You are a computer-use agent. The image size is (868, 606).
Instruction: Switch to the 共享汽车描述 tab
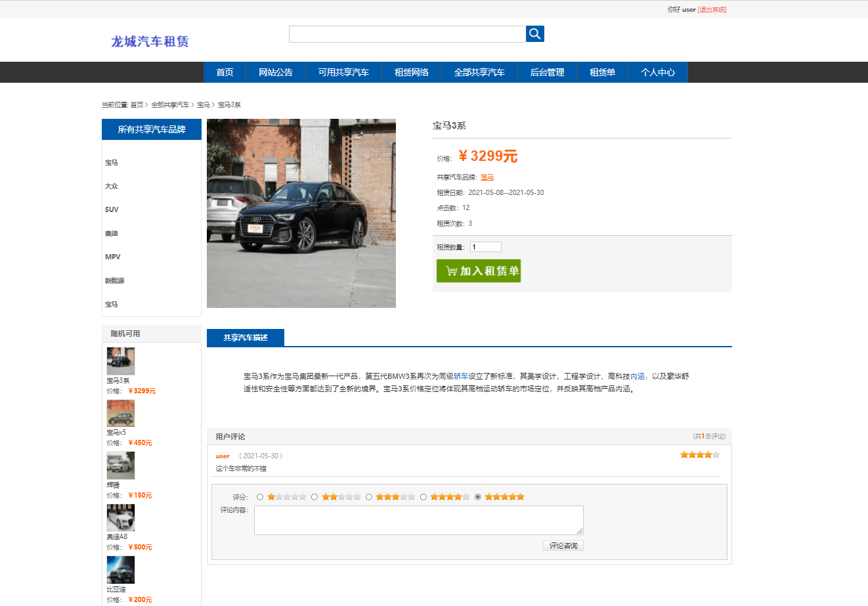click(246, 337)
